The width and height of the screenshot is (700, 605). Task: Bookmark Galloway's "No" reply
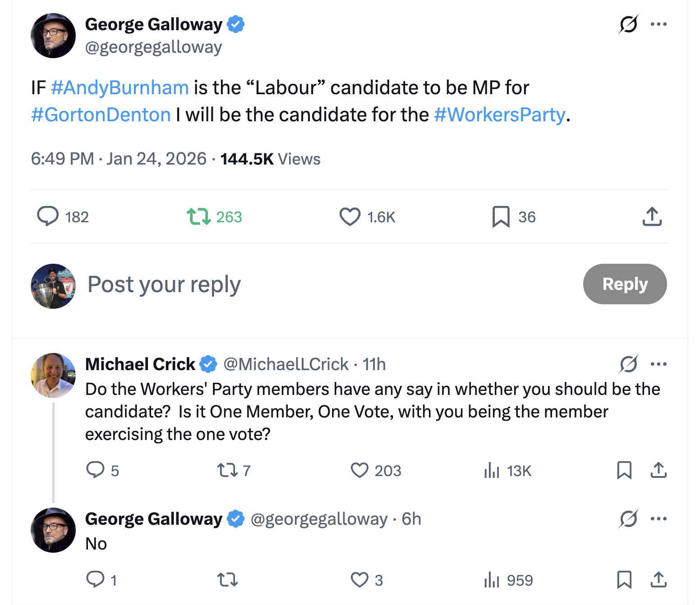(624, 580)
